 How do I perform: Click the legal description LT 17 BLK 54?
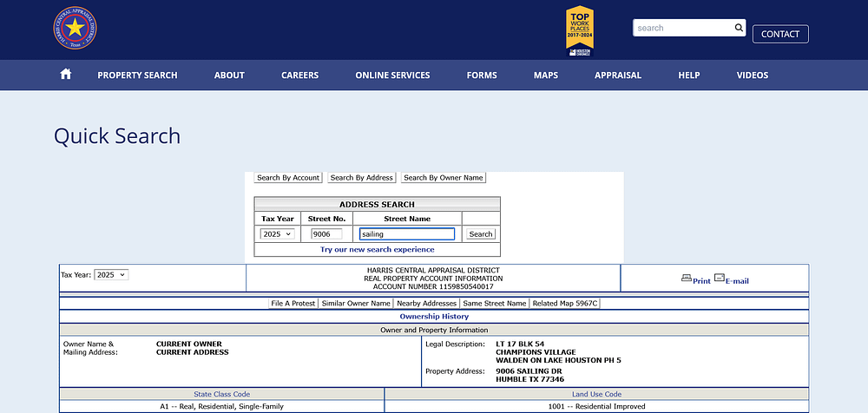point(520,344)
